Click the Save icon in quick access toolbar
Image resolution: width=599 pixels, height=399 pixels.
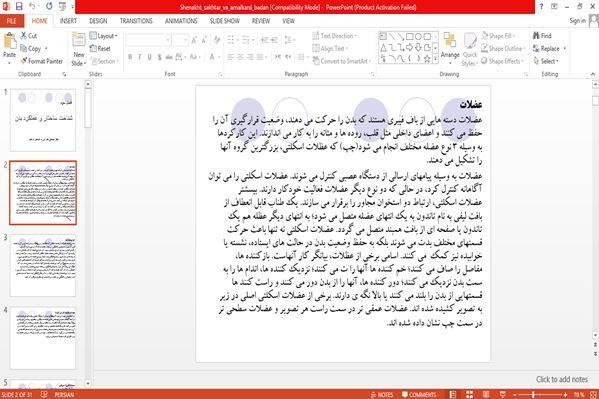(19, 6)
